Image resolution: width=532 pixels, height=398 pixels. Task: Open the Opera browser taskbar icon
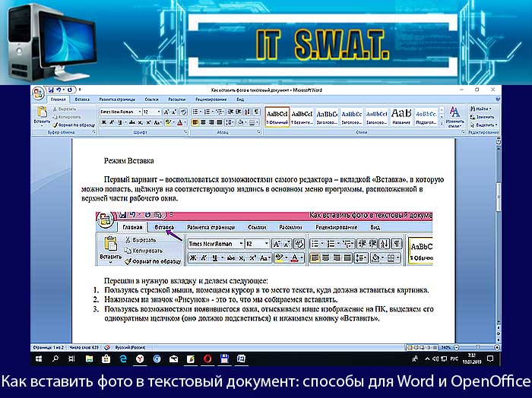pos(207,359)
